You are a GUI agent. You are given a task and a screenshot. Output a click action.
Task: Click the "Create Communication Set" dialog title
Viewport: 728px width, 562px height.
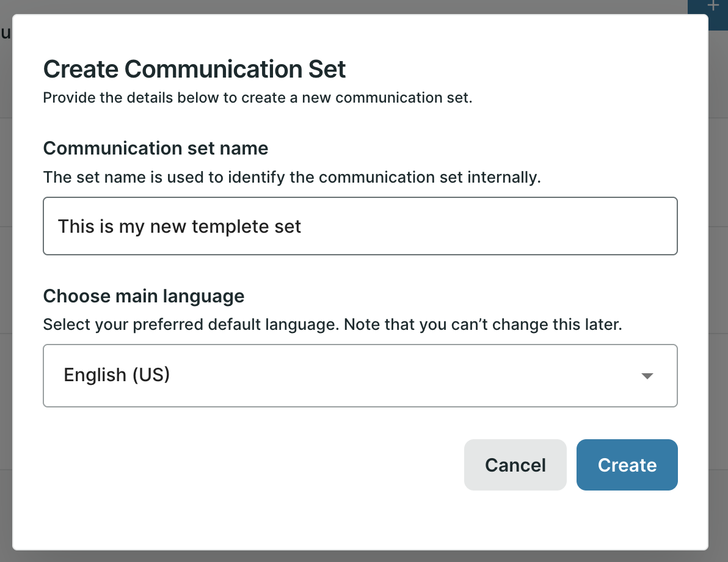[194, 69]
